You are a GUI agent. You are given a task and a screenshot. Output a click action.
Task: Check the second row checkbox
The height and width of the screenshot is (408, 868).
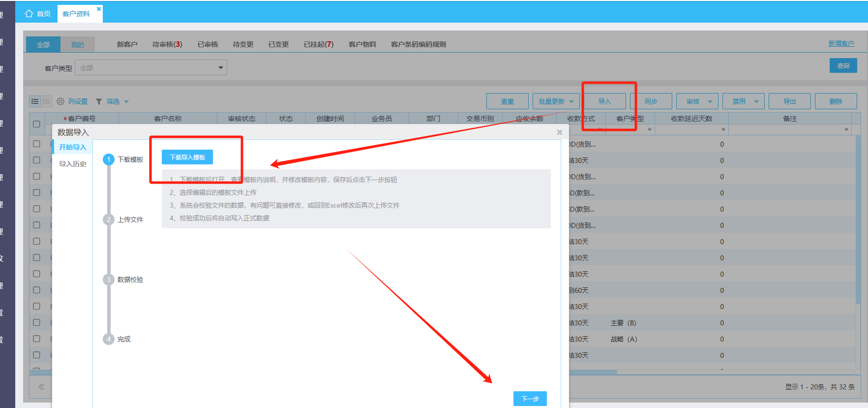36,160
